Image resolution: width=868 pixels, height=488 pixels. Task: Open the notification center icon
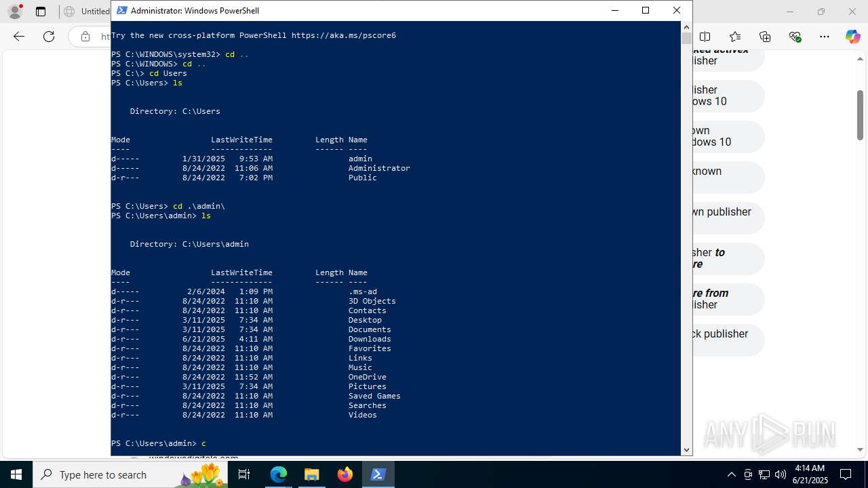point(846,474)
